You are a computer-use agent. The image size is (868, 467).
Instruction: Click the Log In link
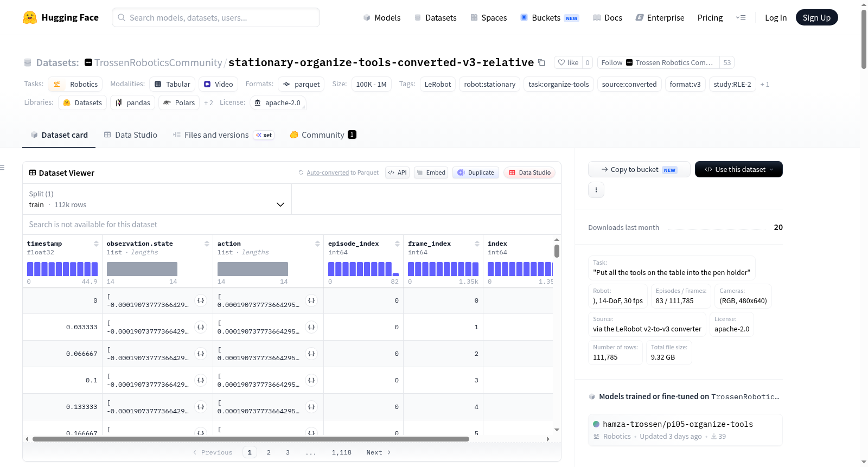pos(775,17)
